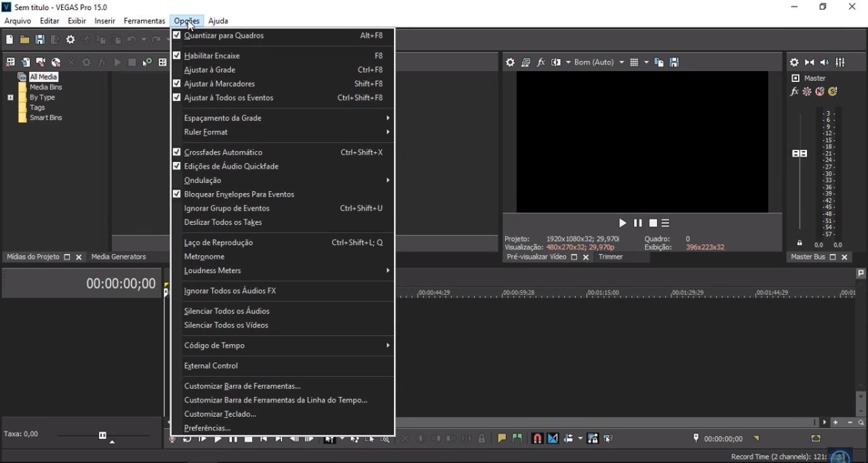
Task: Click the Downmix Output icon in Master Bus
Action: pyautogui.click(x=810, y=62)
